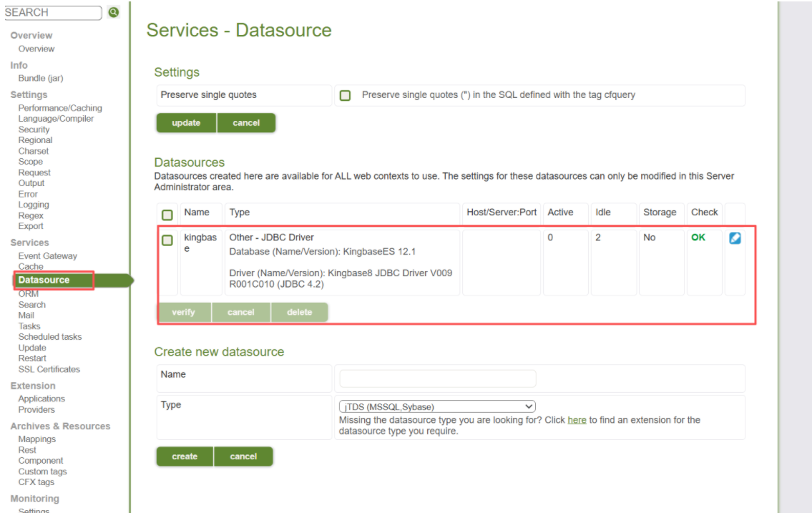Viewport: 812px width, 513px height.
Task: Check the kingbase datasource row checkbox
Action: pos(167,240)
